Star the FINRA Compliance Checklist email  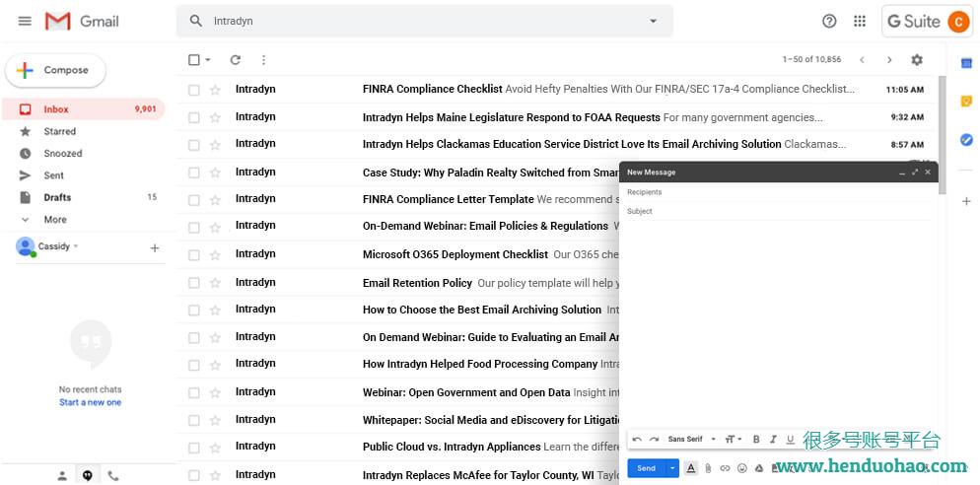click(x=215, y=90)
